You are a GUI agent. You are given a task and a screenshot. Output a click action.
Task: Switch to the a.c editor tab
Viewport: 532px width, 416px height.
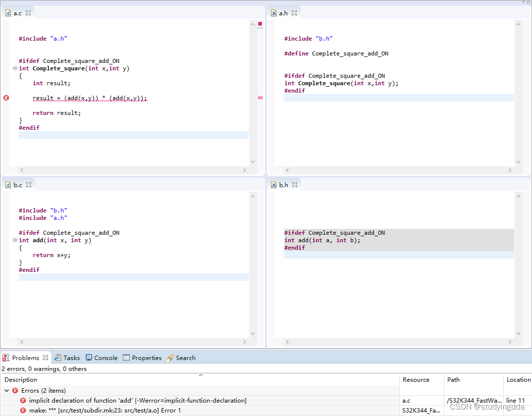pos(17,13)
